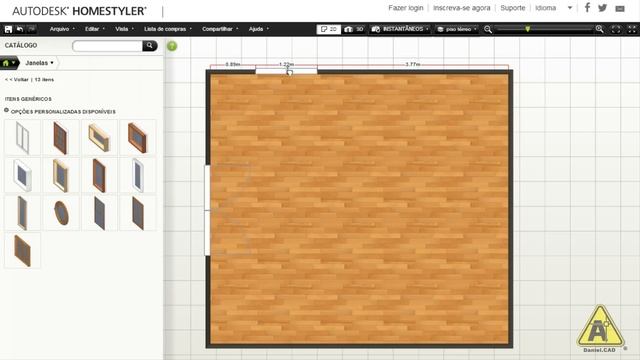The image size is (640, 360).
Task: Open the Arquivo menu
Action: (x=62, y=29)
